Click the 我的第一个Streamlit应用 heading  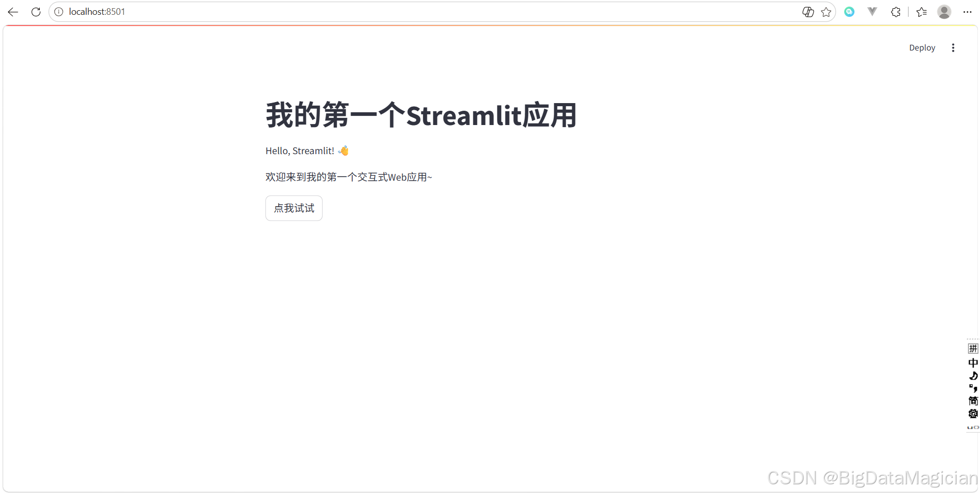tap(421, 115)
